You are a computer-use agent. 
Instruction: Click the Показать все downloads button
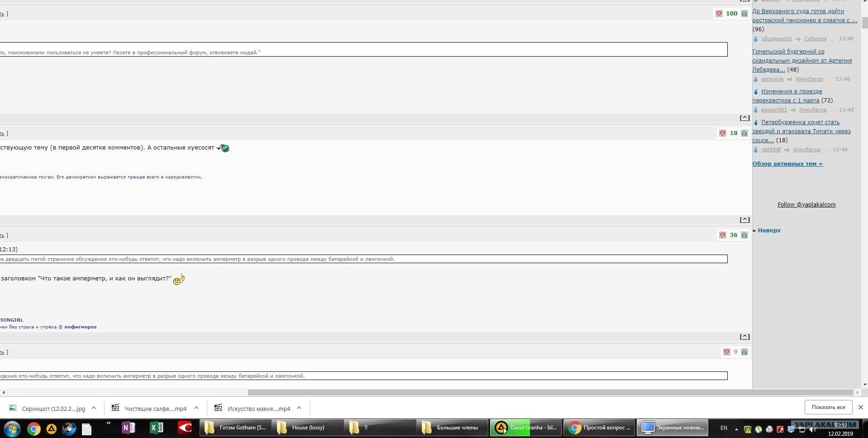pyautogui.click(x=828, y=407)
